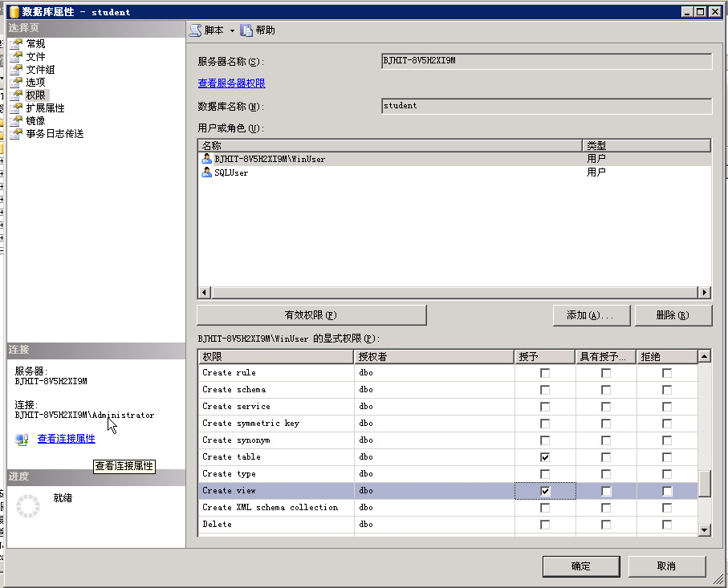The height and width of the screenshot is (588, 728).
Task: Click the 拒绝 column header
Action: coord(667,356)
